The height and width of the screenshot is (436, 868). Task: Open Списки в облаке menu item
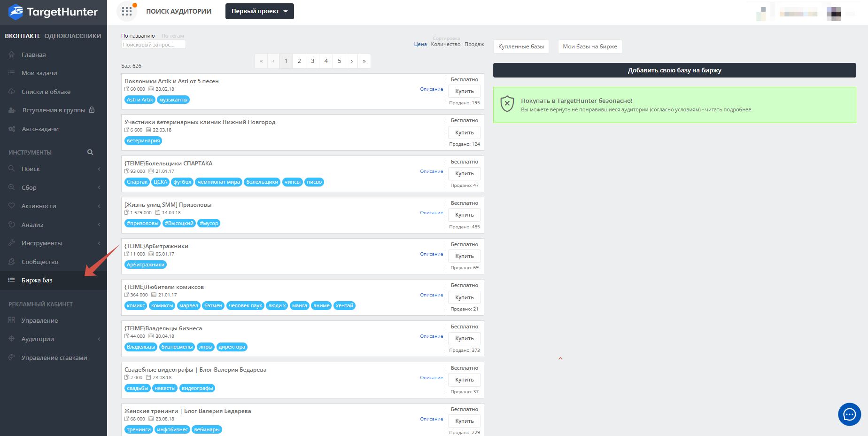coord(46,92)
